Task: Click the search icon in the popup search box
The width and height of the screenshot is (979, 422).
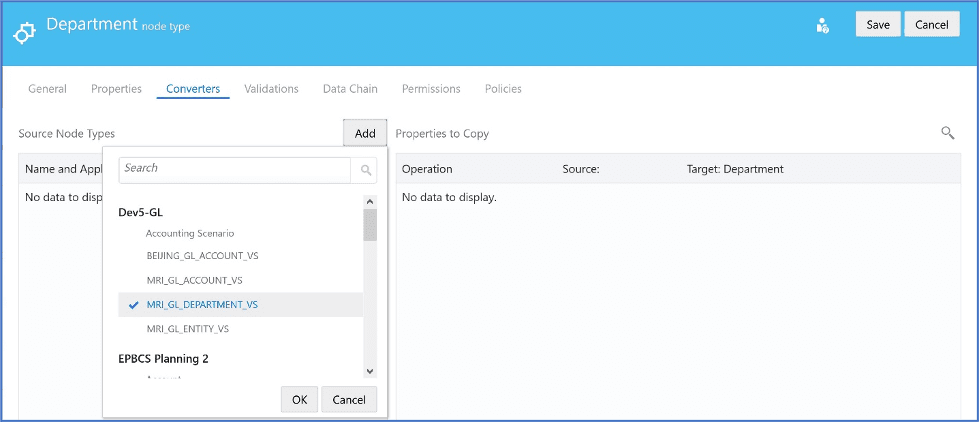Action: (366, 170)
